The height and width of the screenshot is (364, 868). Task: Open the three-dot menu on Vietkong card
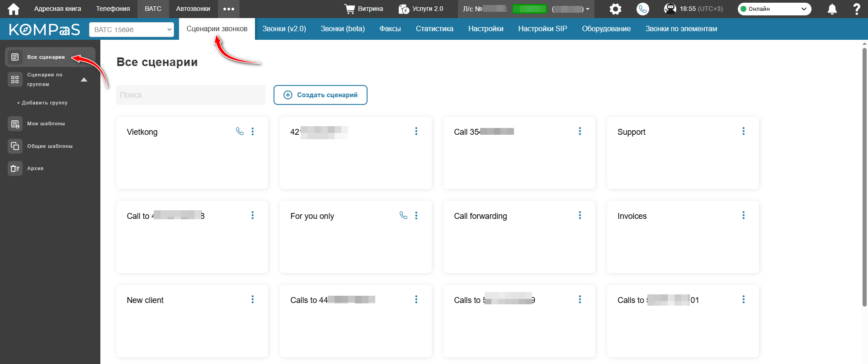click(253, 131)
